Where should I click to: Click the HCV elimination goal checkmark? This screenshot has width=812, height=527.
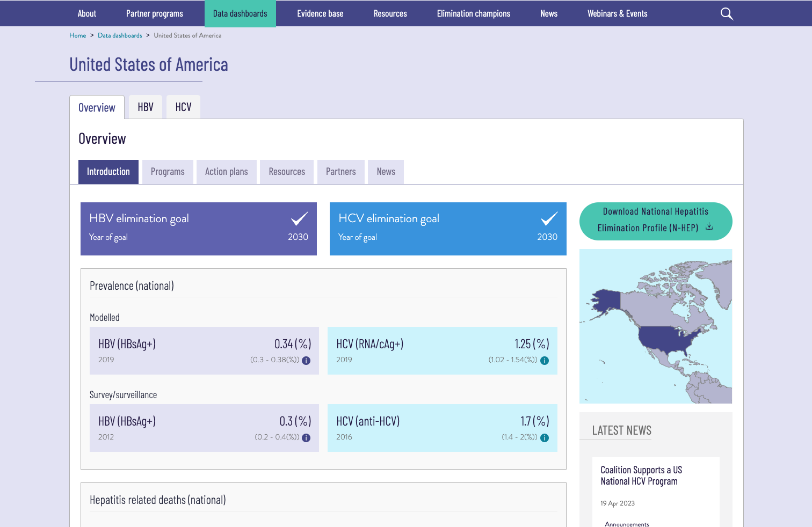pyautogui.click(x=549, y=218)
